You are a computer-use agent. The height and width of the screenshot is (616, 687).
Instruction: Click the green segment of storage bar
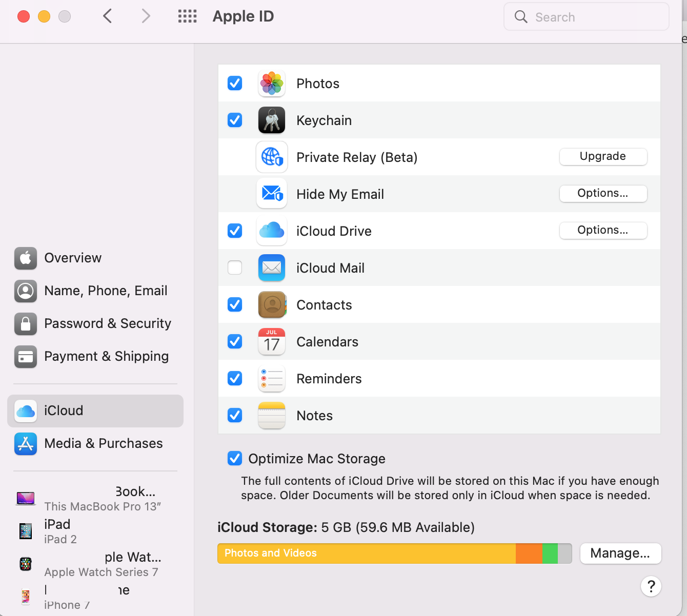[x=550, y=553]
